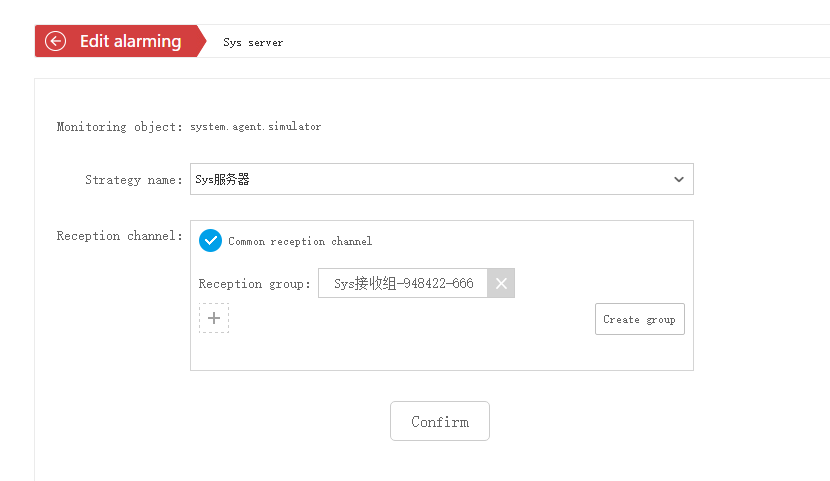Uncheck the Common reception channel checkbox
Screen dimensions: 830x481
(210, 241)
